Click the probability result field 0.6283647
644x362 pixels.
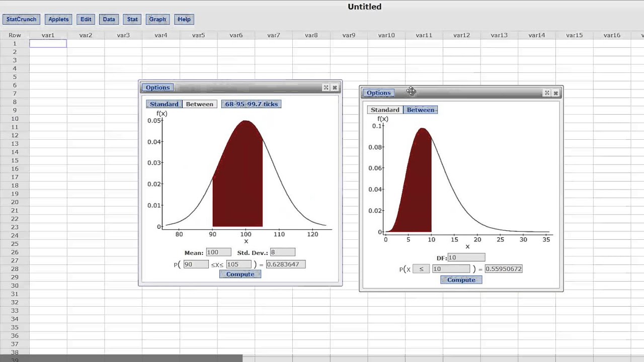pyautogui.click(x=285, y=264)
